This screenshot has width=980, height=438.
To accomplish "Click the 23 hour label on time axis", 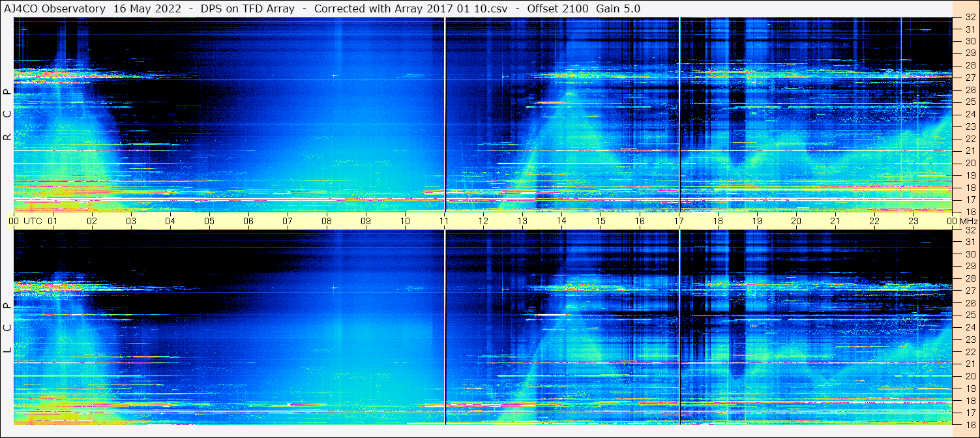I will (913, 221).
